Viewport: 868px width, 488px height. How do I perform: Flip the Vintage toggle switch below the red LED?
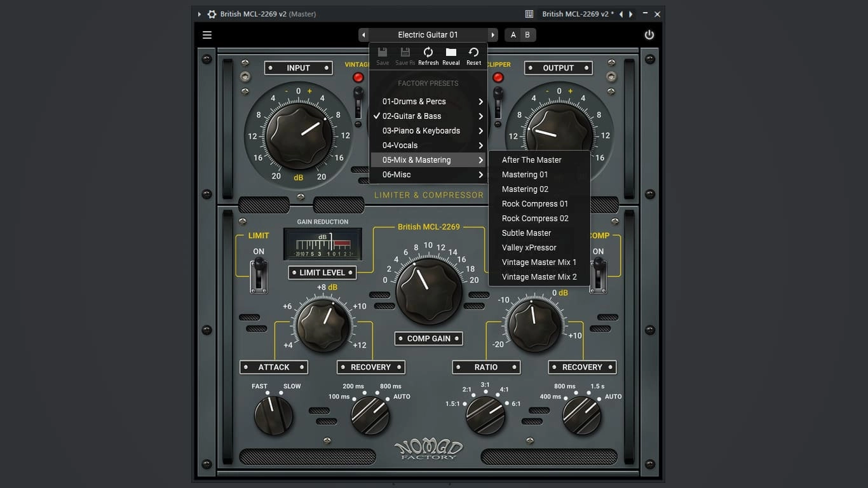[x=358, y=102]
